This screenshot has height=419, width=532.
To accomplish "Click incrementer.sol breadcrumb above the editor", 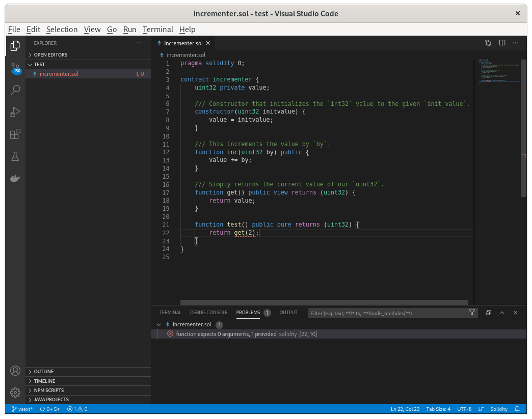I will [x=186, y=55].
